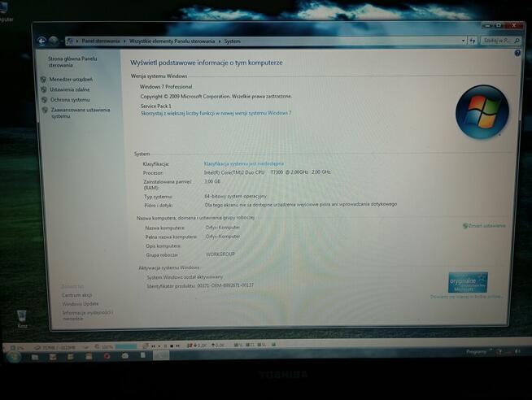The image size is (532, 400).
Task: Open Panel sterowania breadcrumb
Action: pos(101,41)
